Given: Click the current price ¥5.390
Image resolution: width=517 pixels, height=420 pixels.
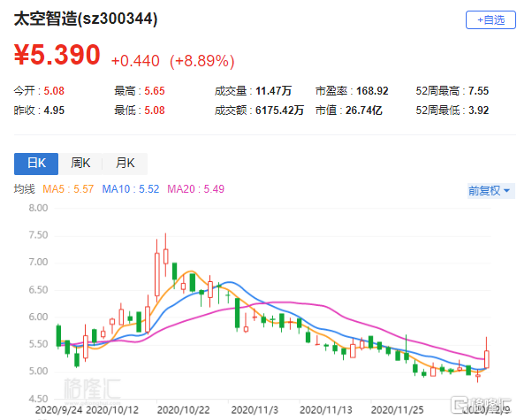Looking at the screenshot, I should 57,55.
